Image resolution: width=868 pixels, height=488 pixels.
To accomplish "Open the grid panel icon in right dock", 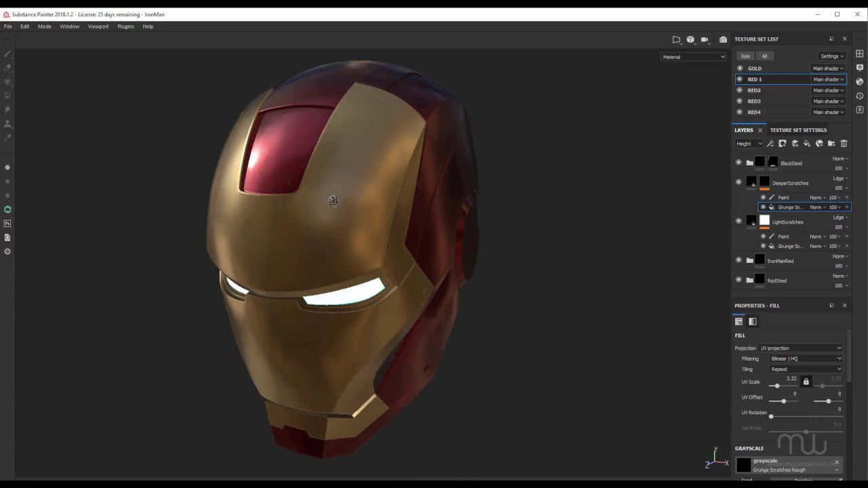I will pyautogui.click(x=859, y=54).
